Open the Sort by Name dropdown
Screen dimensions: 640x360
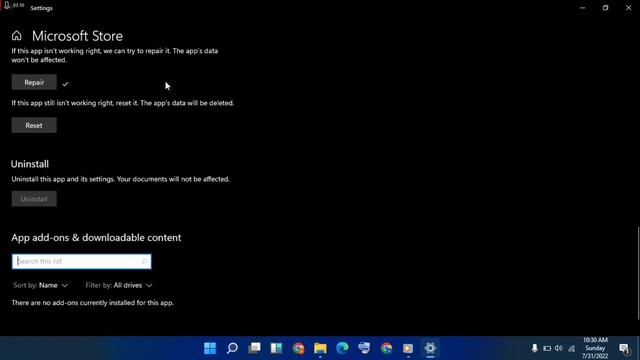click(40, 285)
